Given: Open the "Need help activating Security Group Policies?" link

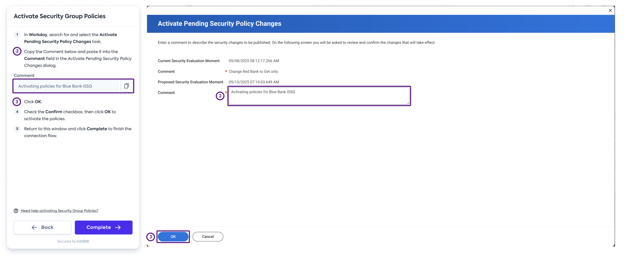Looking at the screenshot, I should tap(60, 211).
